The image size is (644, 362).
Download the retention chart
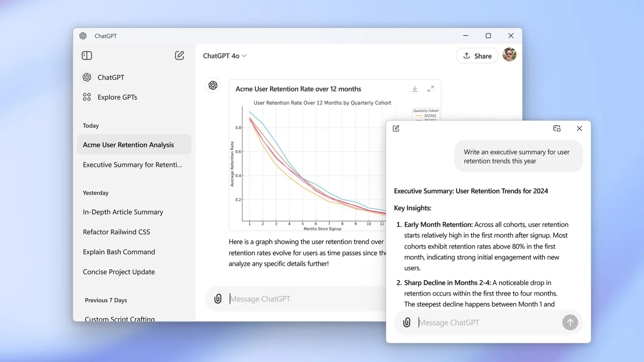tap(415, 89)
